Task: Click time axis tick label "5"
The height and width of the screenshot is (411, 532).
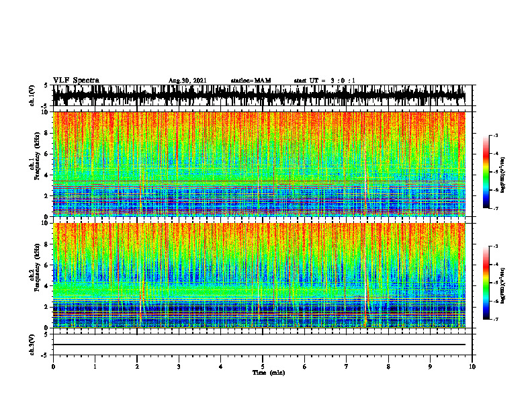Action: click(263, 367)
